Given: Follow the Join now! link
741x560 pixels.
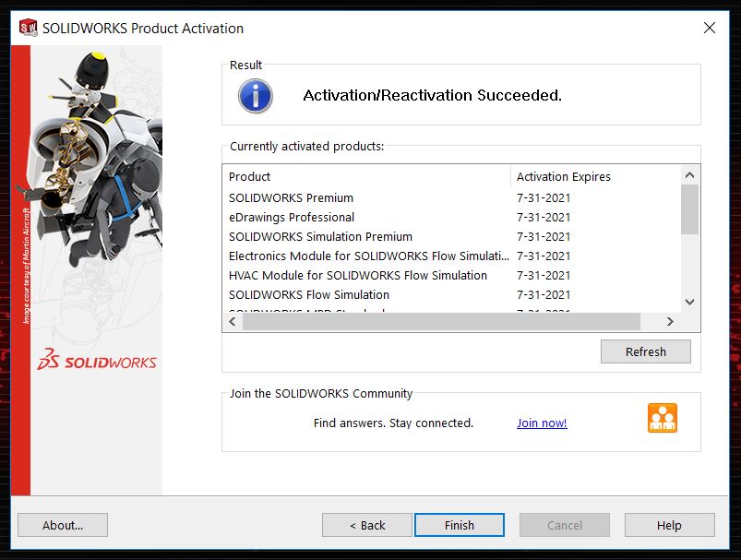Looking at the screenshot, I should click(x=542, y=423).
